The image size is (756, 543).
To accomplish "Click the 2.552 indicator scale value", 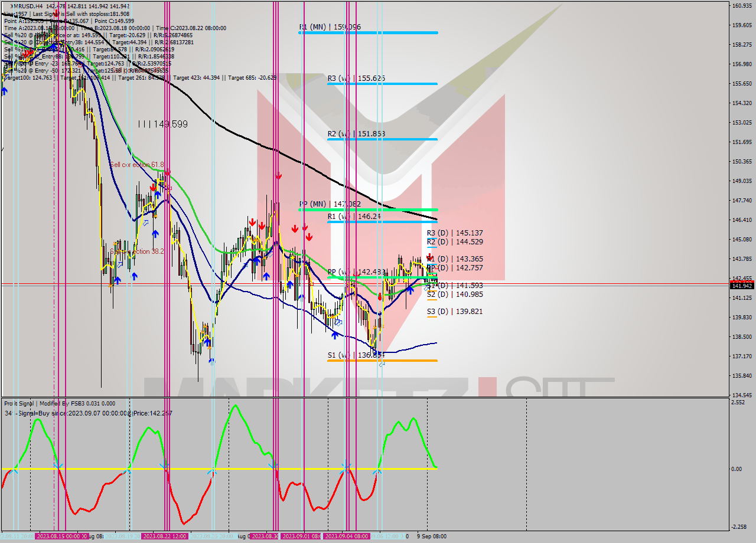I will 738,403.
